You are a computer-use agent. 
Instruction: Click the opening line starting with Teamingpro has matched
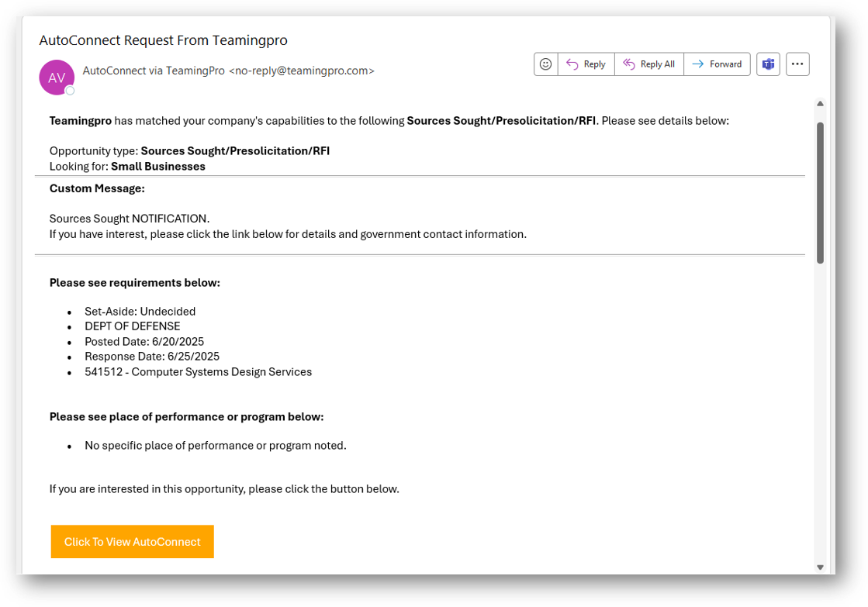tap(389, 121)
